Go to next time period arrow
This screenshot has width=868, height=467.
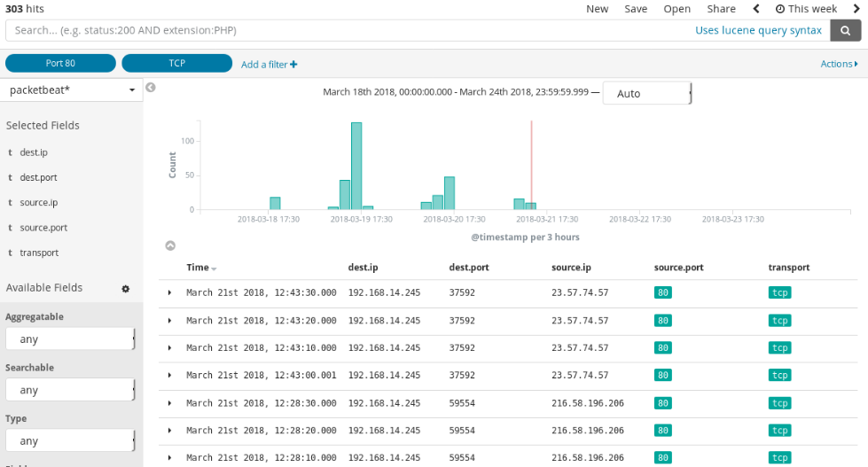coord(856,9)
